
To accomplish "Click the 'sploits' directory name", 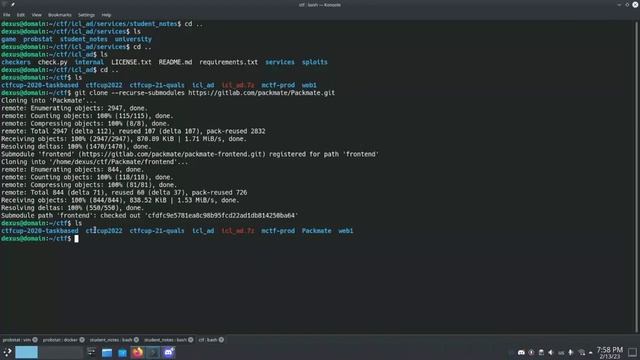I will (x=314, y=62).
